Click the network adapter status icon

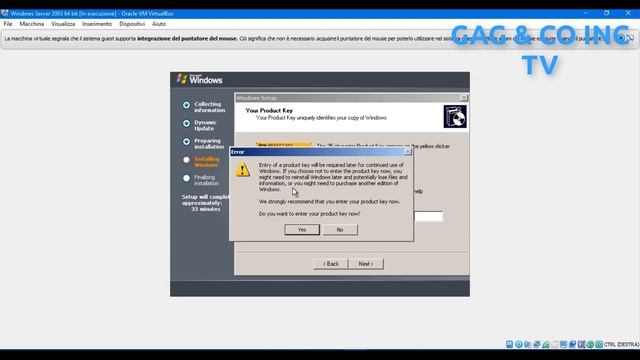tap(536, 344)
